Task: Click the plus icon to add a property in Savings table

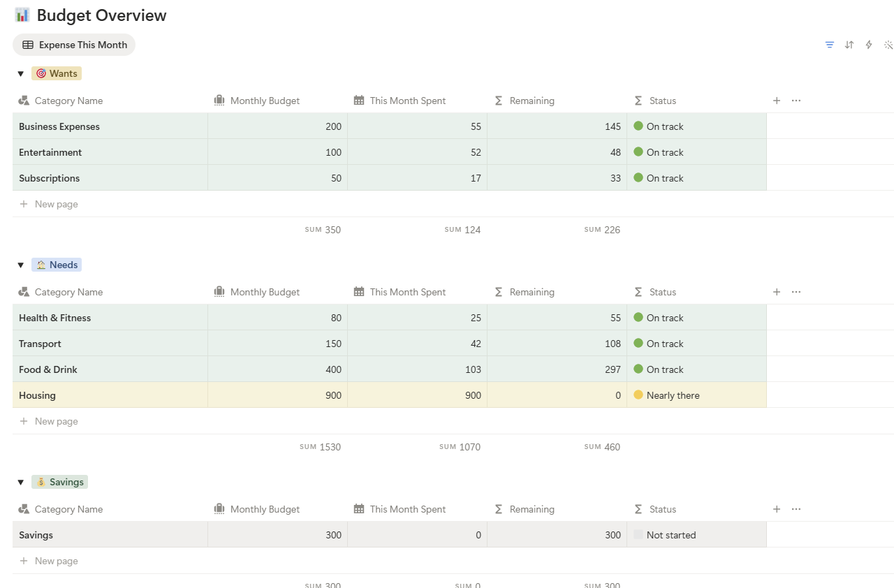Action: point(777,509)
